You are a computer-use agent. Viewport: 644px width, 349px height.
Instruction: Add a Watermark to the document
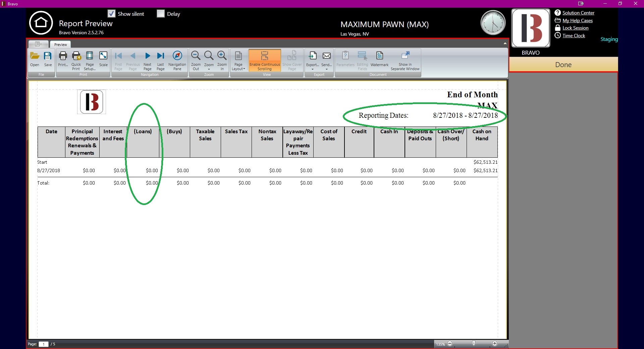click(379, 59)
